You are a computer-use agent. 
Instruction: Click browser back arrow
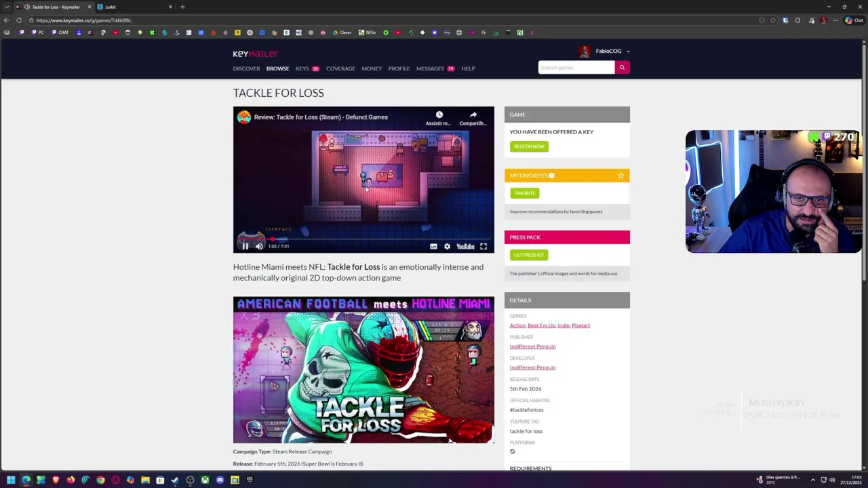click(x=7, y=20)
